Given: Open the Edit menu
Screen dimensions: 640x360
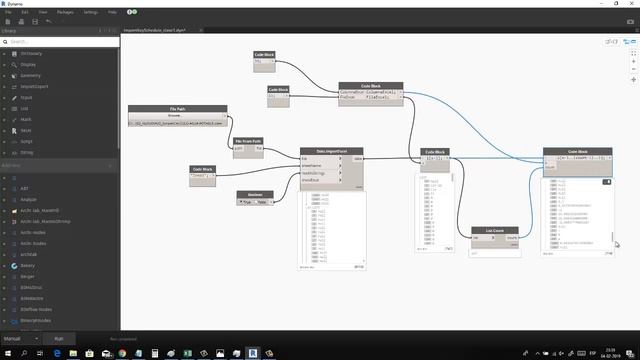Looking at the screenshot, I should point(25,12).
